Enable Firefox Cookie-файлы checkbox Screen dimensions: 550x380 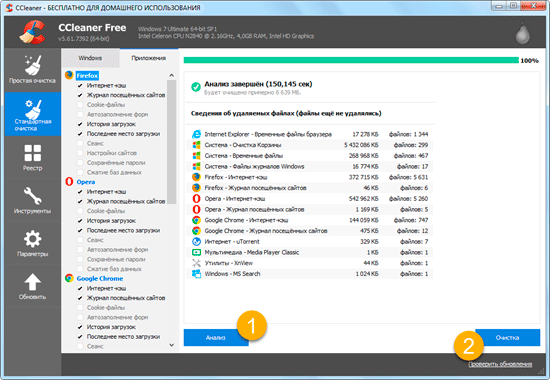(80, 105)
